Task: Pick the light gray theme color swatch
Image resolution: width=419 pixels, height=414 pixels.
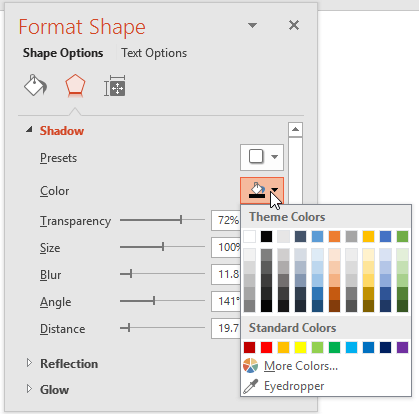Action: pyautogui.click(x=283, y=237)
